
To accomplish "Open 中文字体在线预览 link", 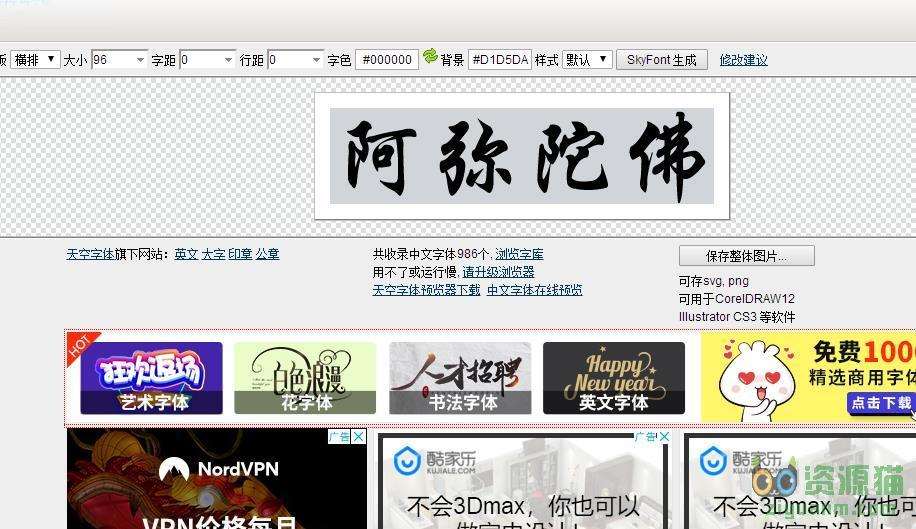I will (535, 290).
